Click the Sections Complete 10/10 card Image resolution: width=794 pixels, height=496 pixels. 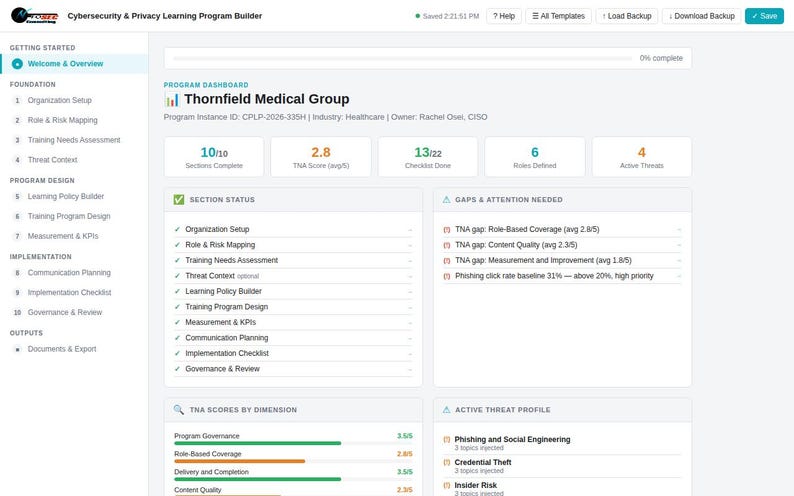coord(214,157)
